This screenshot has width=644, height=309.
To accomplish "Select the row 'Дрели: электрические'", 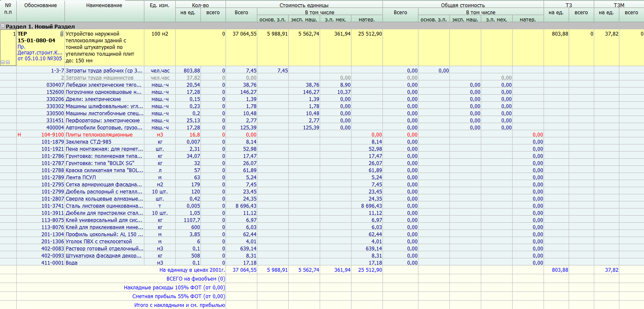I will [x=322, y=99].
